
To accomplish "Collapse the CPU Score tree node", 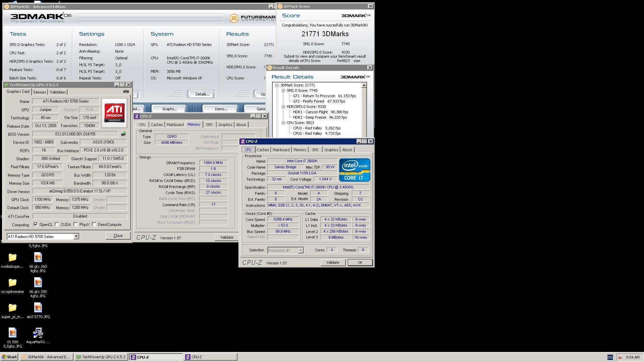I will tap(283, 123).
